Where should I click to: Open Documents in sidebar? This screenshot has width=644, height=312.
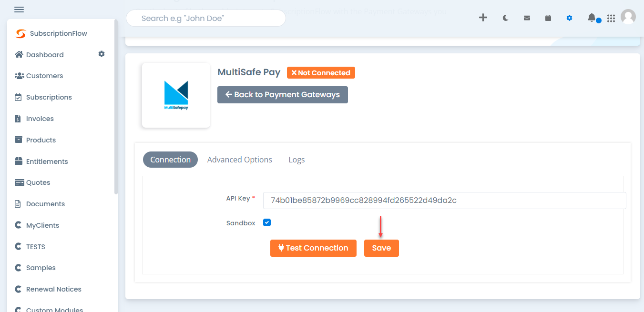tap(45, 204)
